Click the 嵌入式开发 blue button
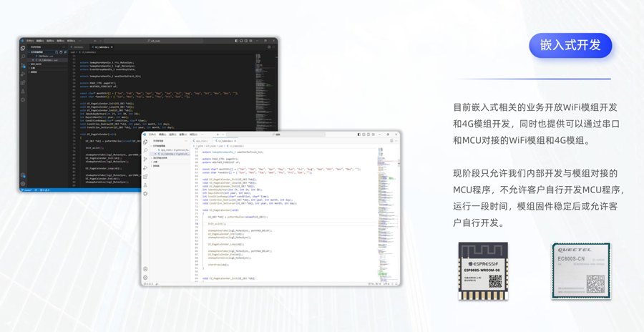 570,46
